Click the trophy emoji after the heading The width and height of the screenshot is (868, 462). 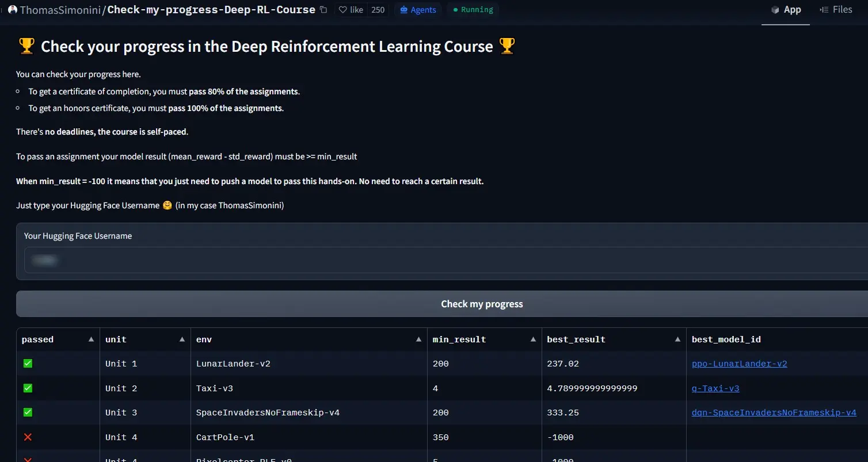click(507, 46)
